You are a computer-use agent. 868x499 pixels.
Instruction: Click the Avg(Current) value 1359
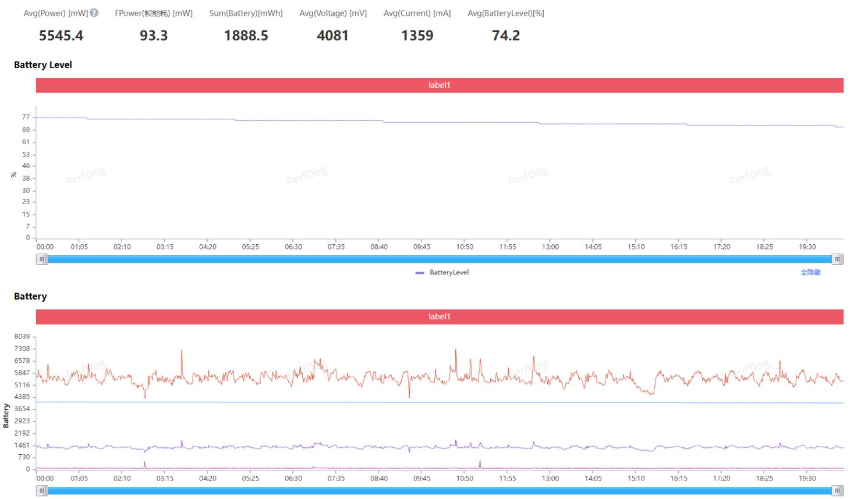[x=417, y=36]
